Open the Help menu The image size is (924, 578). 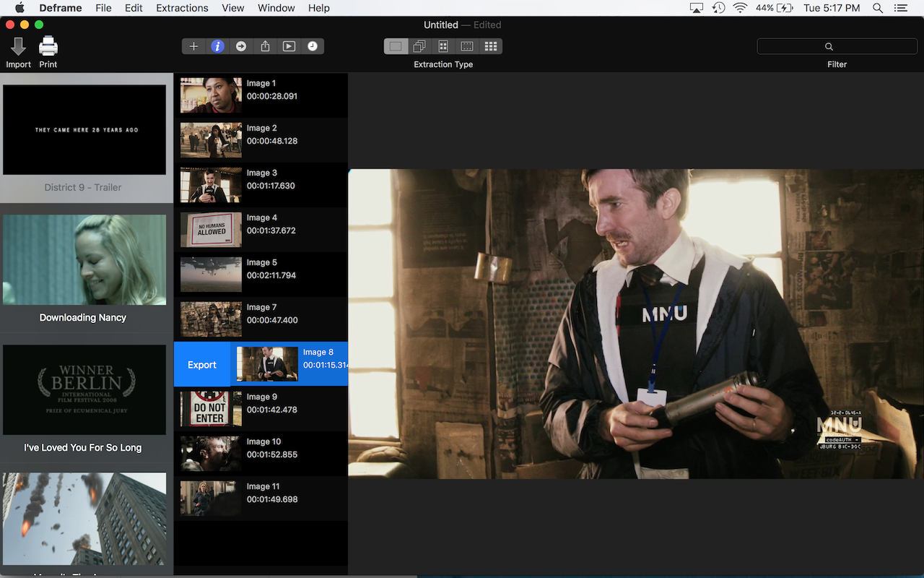[318, 8]
